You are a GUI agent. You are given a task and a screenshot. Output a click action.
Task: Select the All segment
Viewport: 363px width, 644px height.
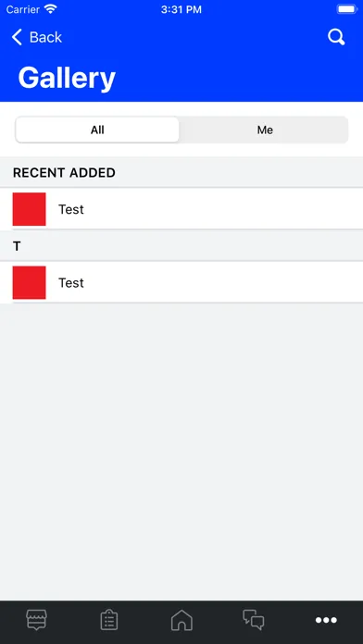(x=97, y=130)
